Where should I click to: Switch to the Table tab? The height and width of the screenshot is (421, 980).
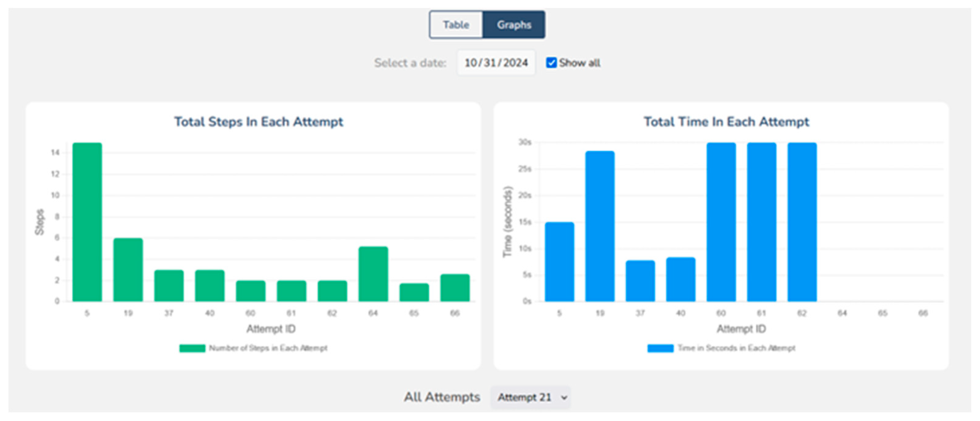point(456,25)
